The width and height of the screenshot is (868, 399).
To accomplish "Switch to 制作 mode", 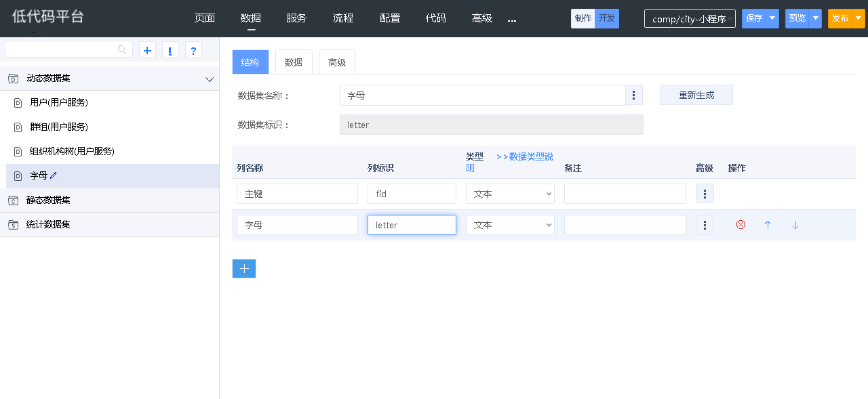I will pyautogui.click(x=583, y=19).
